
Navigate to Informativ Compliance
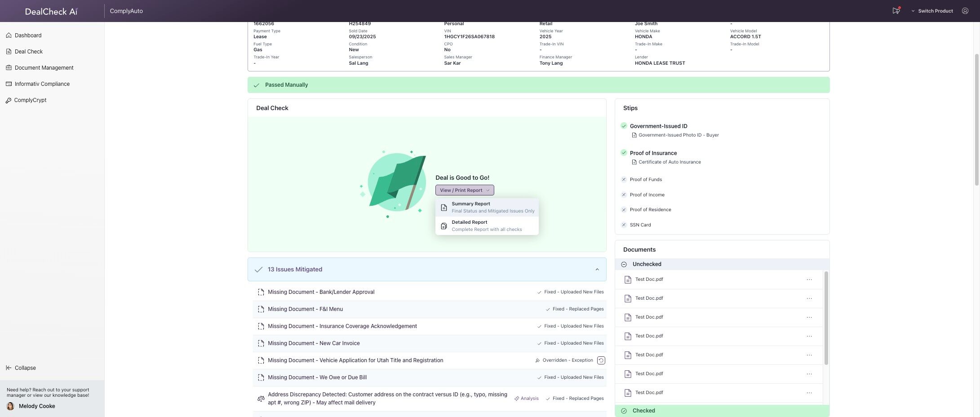[42, 84]
